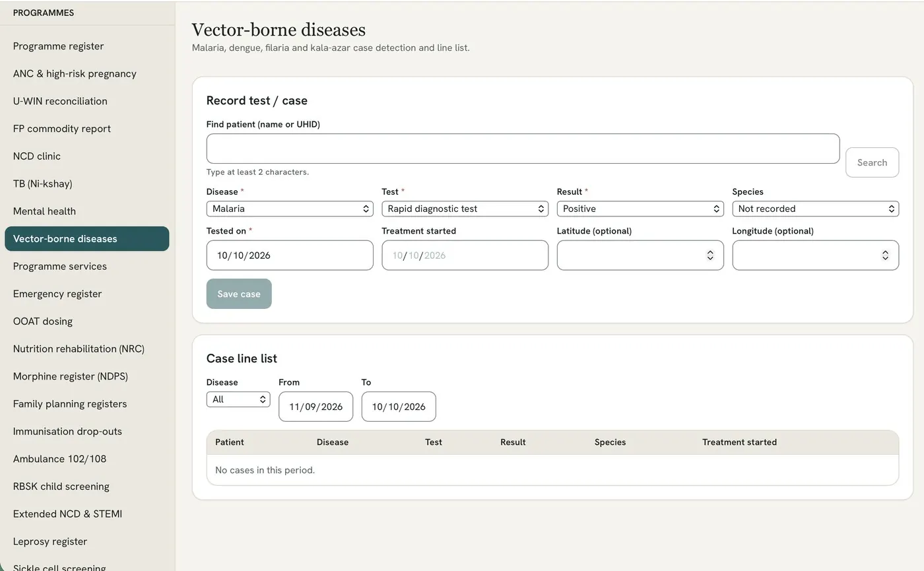Open FP commodity report
This screenshot has width=924, height=571.
point(86,129)
